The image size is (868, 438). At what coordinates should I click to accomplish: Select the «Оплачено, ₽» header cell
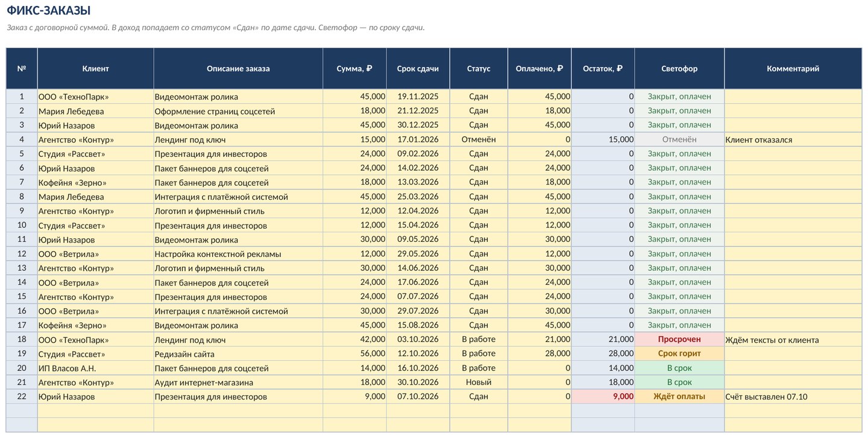539,69
